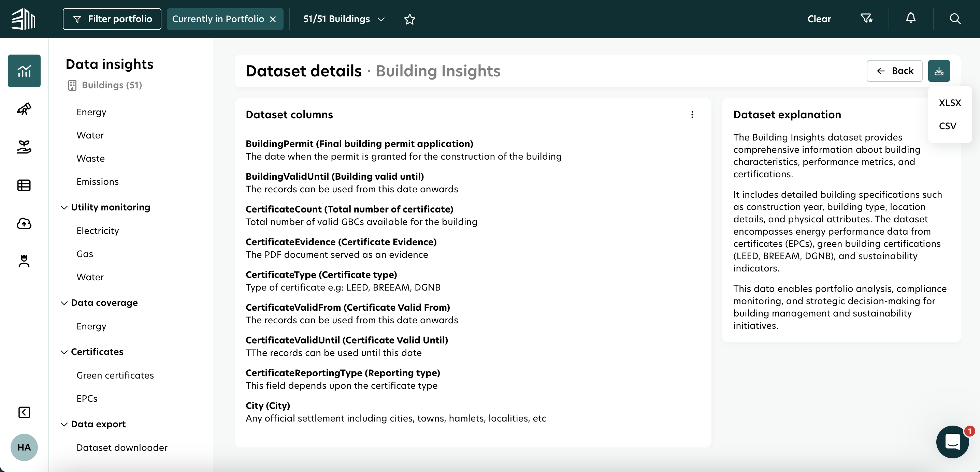Viewport: 980px width, 472px height.
Task: Click the Back button
Action: pyautogui.click(x=894, y=71)
